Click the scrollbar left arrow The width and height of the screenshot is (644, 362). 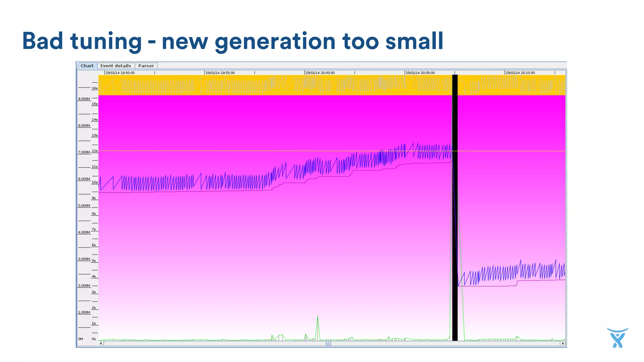101,343
